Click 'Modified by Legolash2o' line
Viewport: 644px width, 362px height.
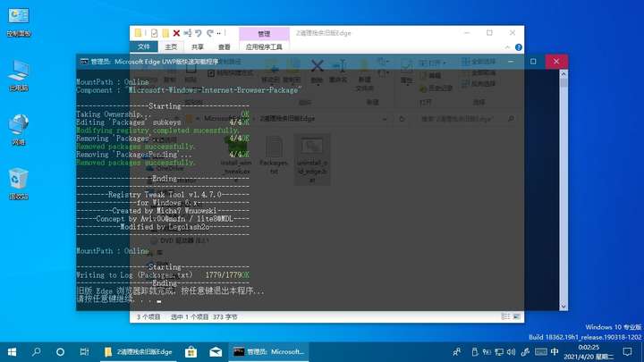165,226
